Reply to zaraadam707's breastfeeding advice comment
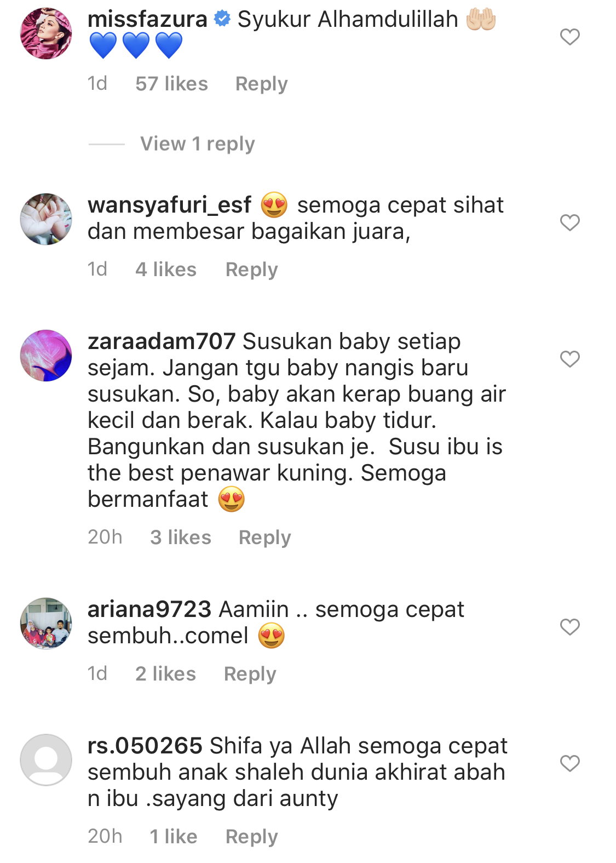 coord(265,538)
